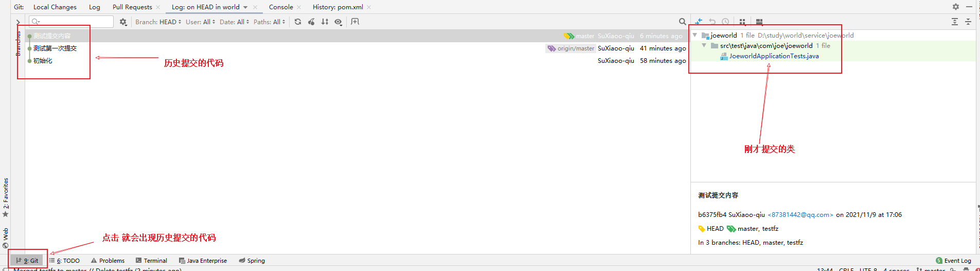Open the log settings gear menu
This screenshot has width=980, height=271.
[x=123, y=22]
